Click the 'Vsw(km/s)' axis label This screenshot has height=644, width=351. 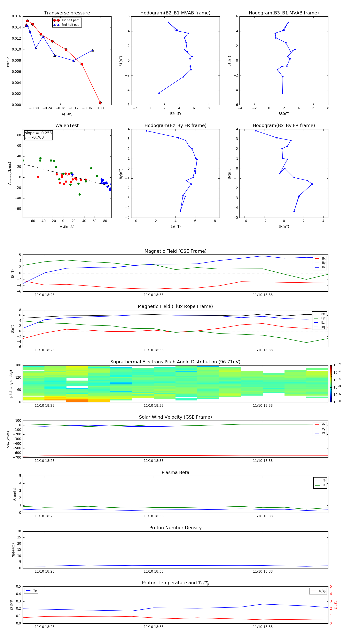(8, 439)
